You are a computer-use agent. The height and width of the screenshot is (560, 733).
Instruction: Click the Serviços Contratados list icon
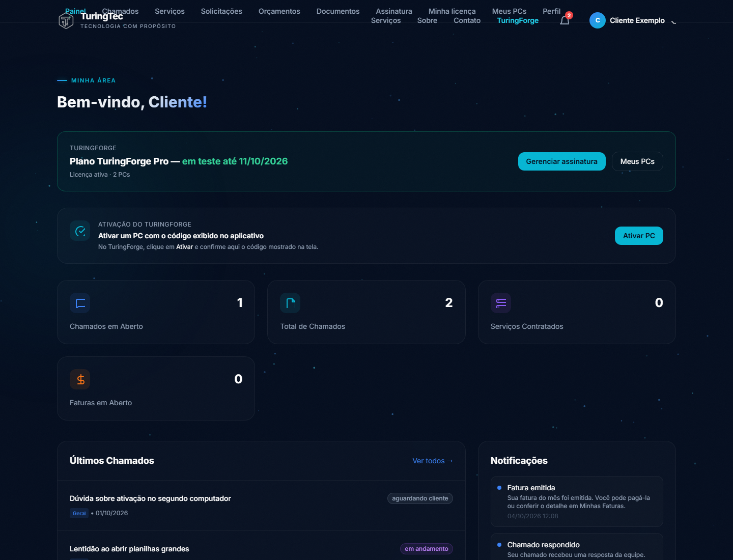501,303
